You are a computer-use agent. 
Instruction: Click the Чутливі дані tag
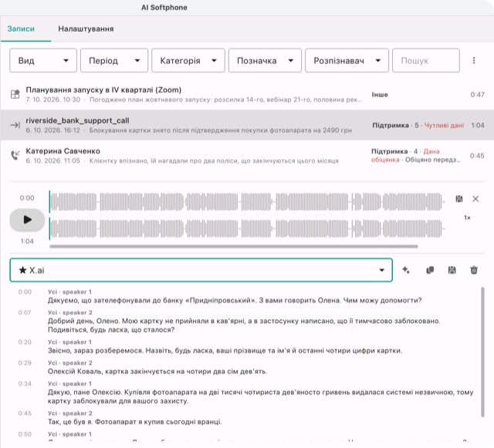444,126
